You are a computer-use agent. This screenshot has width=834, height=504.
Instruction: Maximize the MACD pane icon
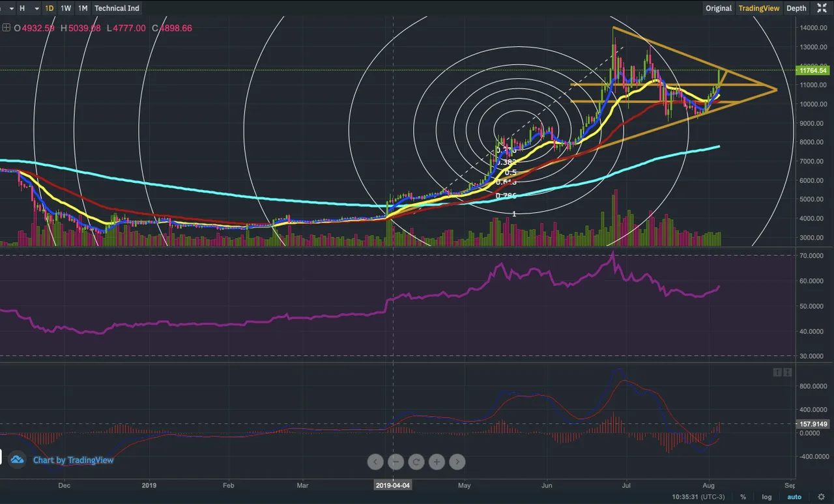tap(788, 372)
